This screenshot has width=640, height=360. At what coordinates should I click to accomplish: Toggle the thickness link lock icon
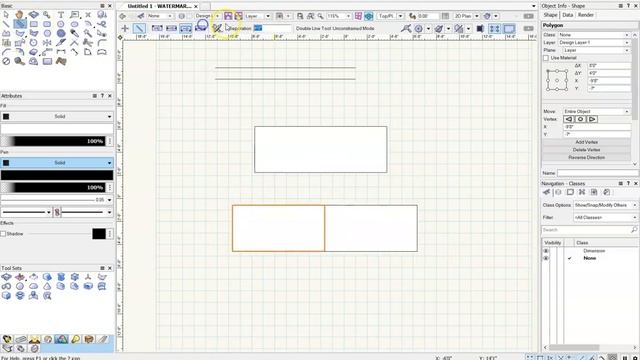pos(57,212)
